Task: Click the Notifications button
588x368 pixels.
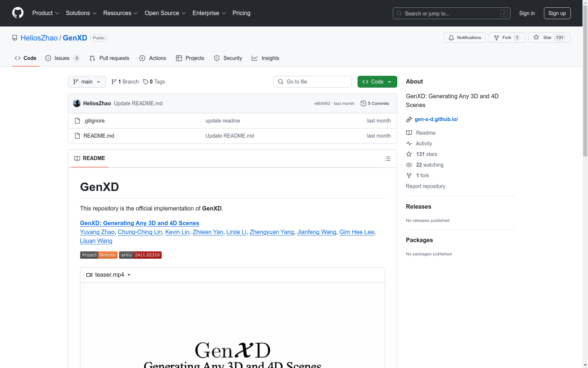Action: pos(465,38)
